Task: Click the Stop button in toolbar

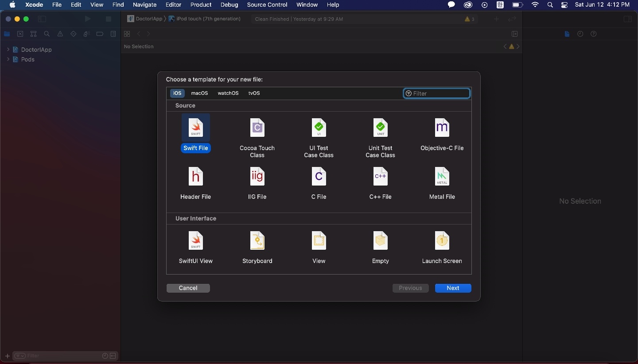Action: 108,19
